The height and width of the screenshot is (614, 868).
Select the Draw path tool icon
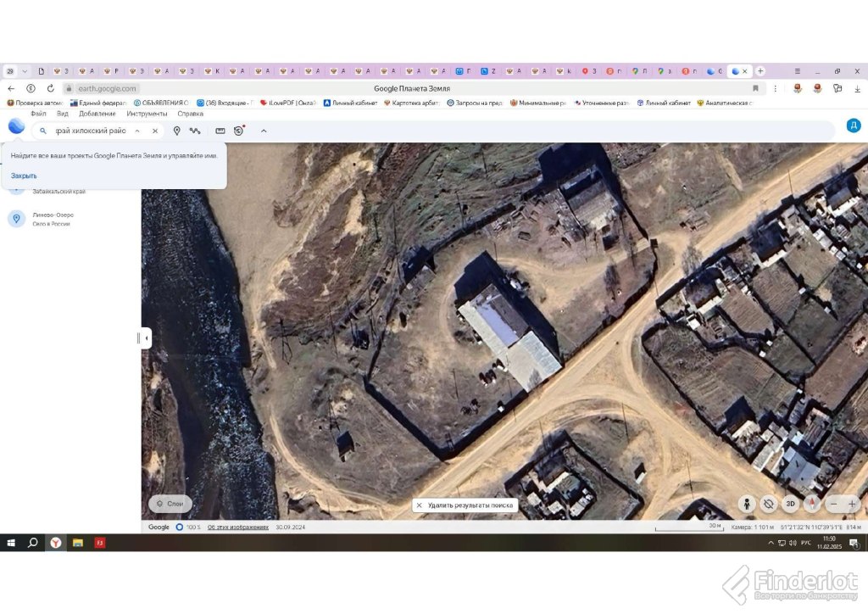[195, 131]
